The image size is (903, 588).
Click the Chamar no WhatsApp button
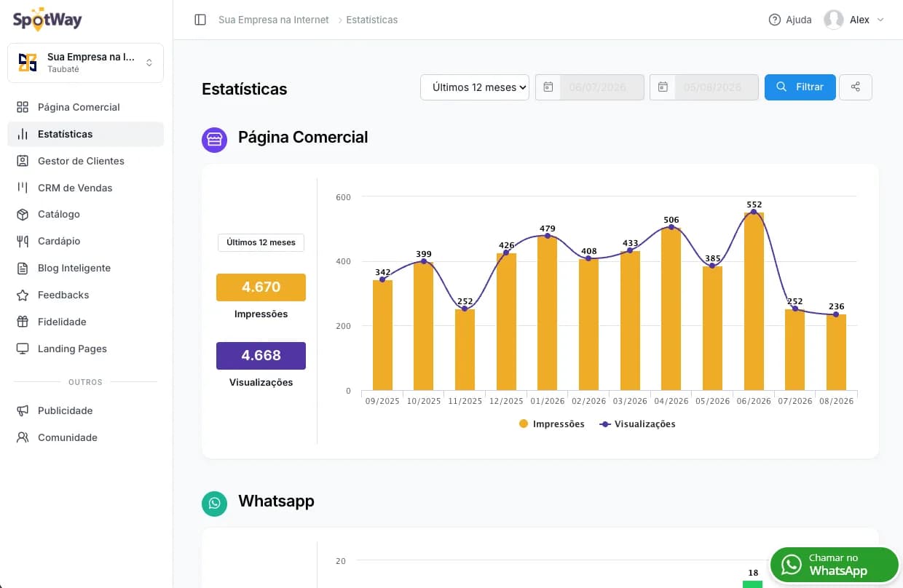coord(835,565)
